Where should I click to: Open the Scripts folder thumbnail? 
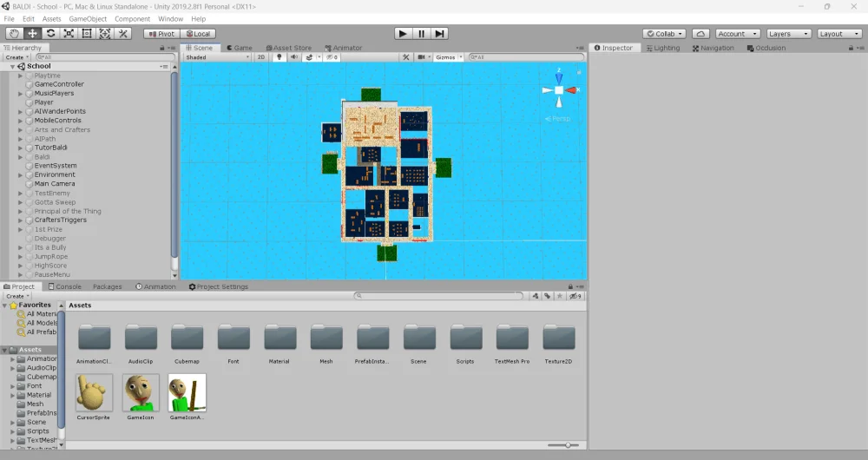(x=465, y=338)
